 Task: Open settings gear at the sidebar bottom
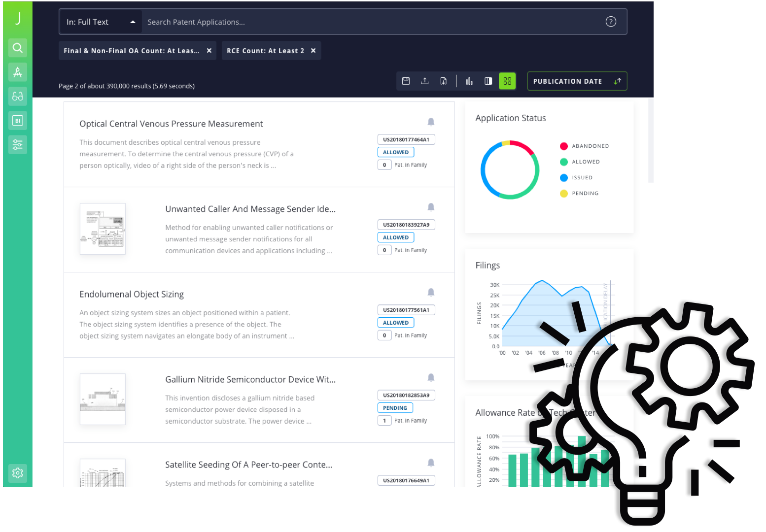click(18, 473)
